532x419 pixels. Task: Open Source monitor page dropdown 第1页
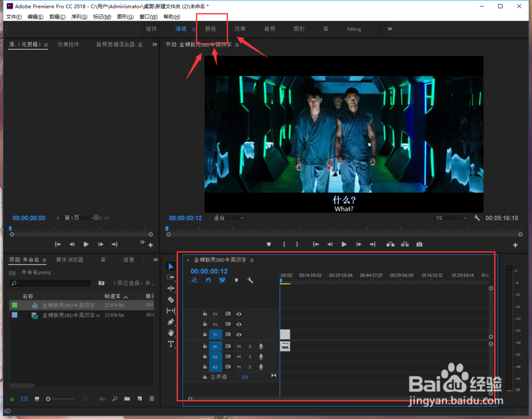80,217
